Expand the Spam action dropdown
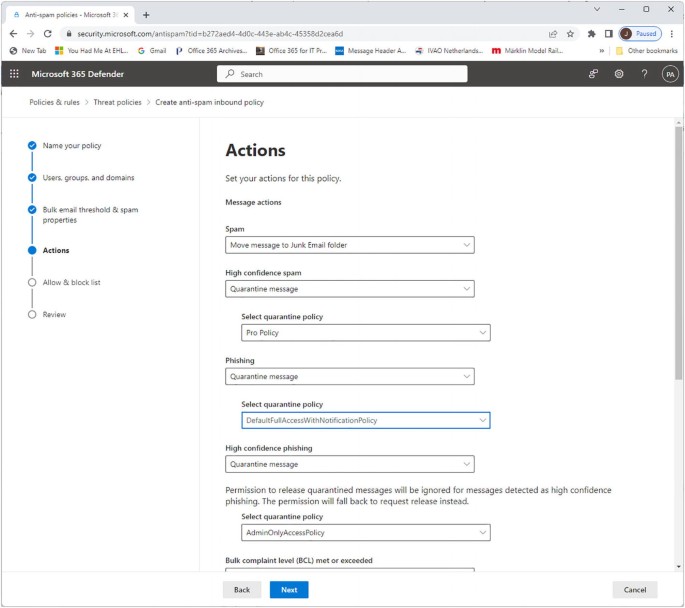The height and width of the screenshot is (608, 685). coord(349,245)
